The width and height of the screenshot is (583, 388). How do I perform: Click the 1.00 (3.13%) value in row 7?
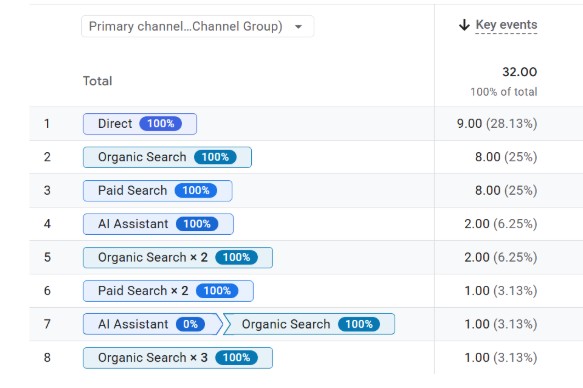point(501,324)
